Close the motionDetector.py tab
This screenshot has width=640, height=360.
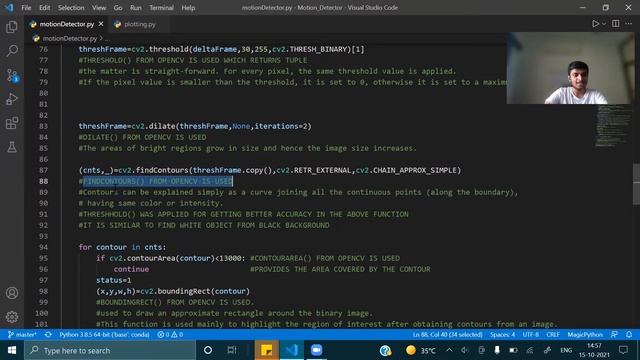pyautogui.click(x=101, y=24)
